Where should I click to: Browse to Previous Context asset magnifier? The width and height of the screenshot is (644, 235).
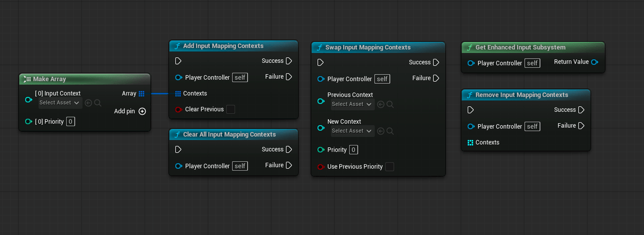390,104
